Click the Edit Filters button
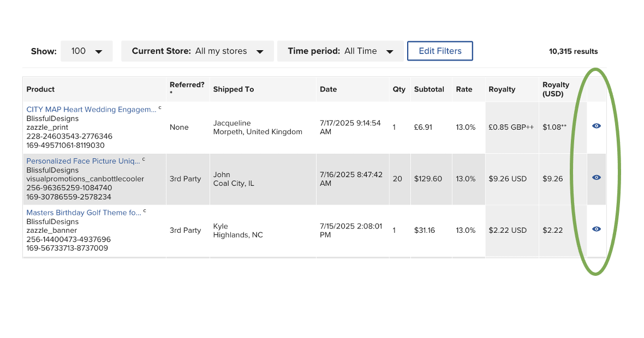The height and width of the screenshot is (338, 644). tap(440, 51)
